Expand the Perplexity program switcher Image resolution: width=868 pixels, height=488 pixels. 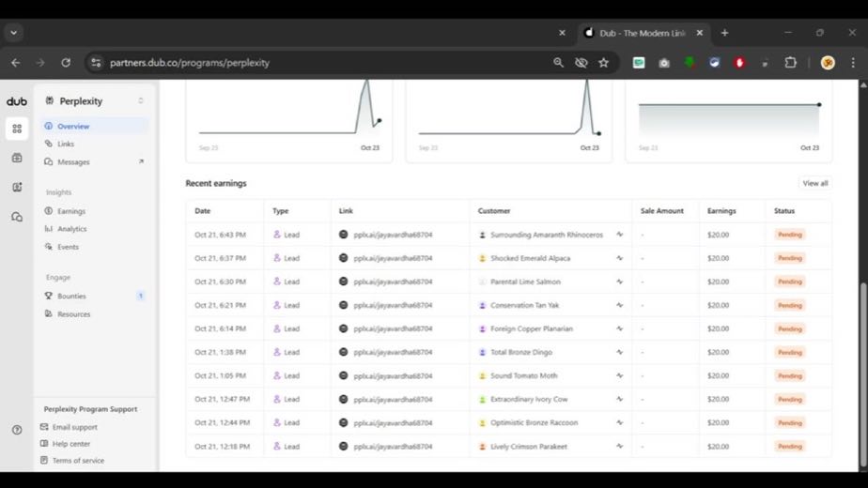coord(141,100)
